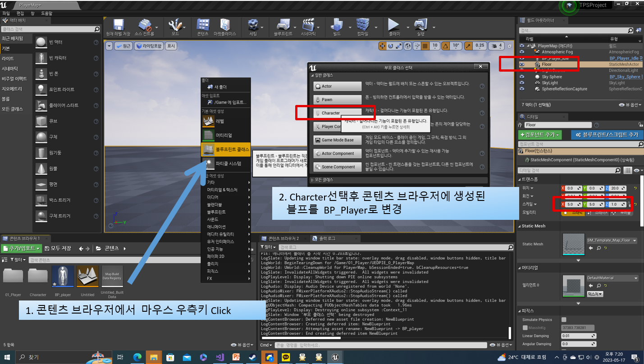Open the viewport options dropdown arrow

(x=109, y=46)
